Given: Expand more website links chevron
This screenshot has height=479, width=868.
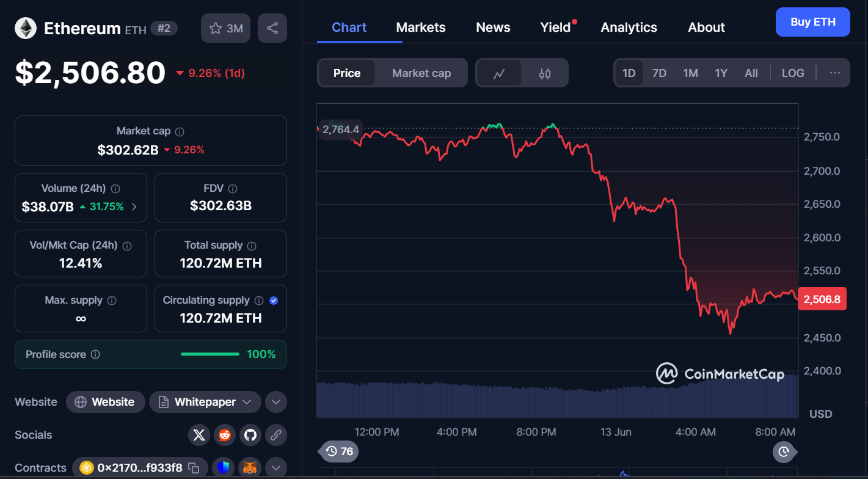Looking at the screenshot, I should click(x=276, y=402).
